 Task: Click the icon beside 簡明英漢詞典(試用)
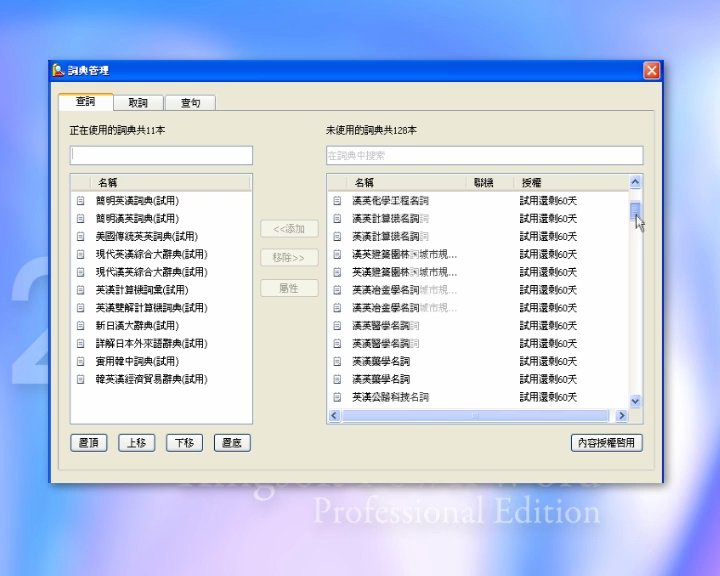[80, 201]
